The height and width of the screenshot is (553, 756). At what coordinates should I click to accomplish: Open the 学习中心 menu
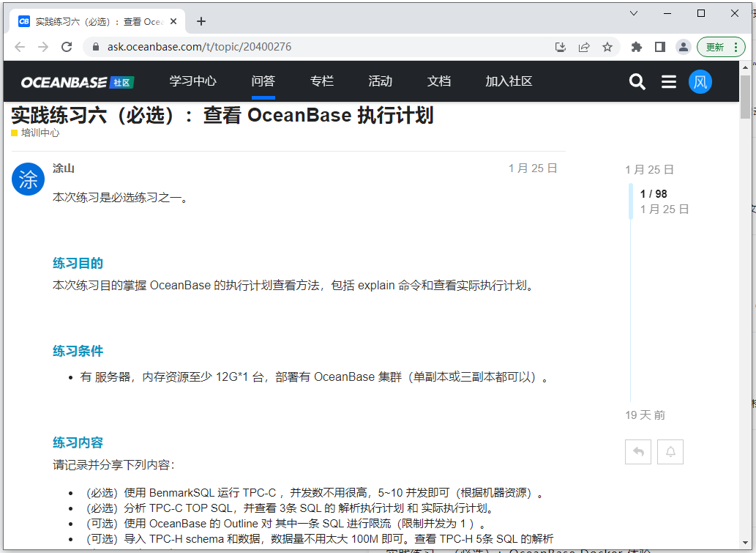[x=193, y=81]
